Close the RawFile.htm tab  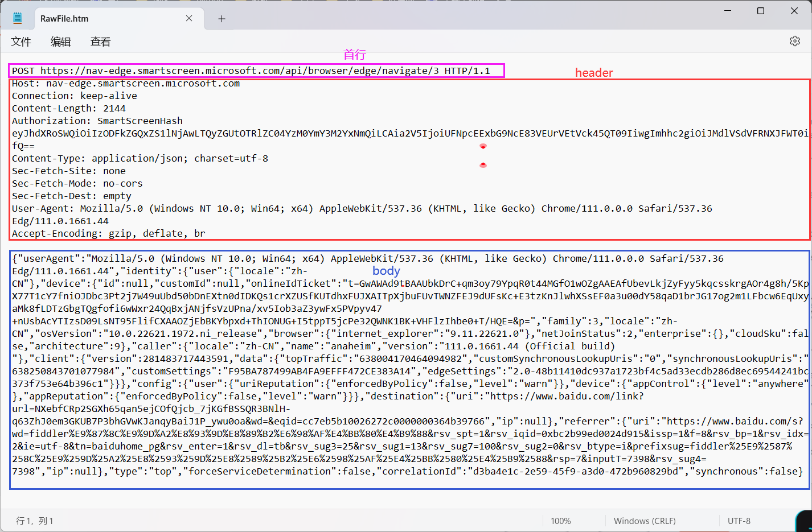pos(189,18)
